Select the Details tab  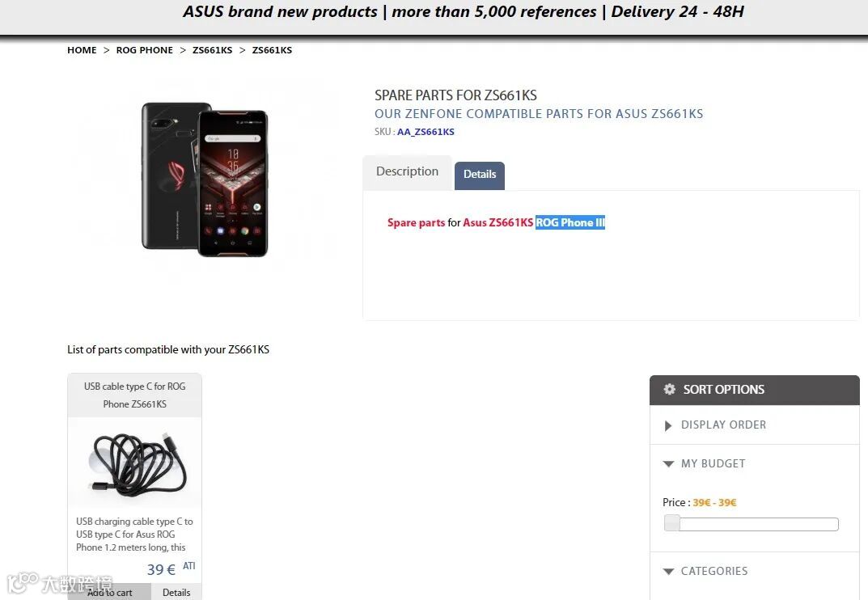pyautogui.click(x=480, y=175)
